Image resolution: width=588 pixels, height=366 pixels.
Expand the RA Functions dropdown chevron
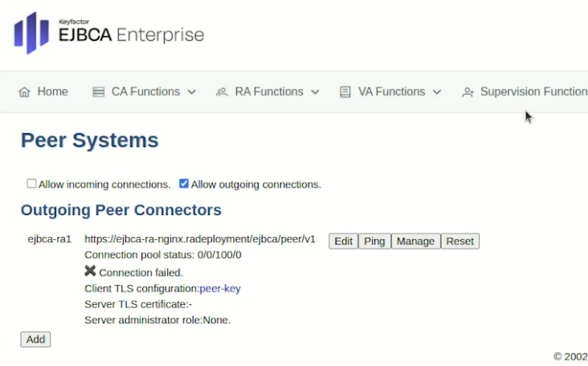[316, 92]
